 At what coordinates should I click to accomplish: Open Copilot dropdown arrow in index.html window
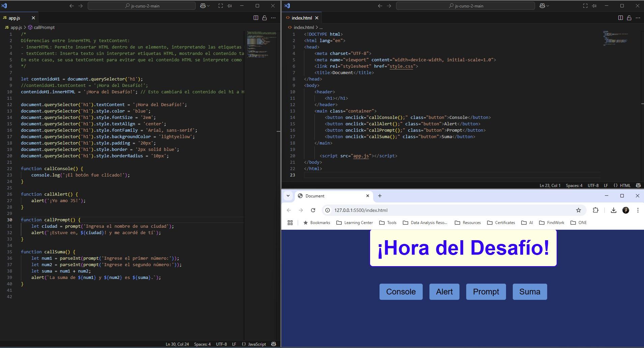(548, 6)
